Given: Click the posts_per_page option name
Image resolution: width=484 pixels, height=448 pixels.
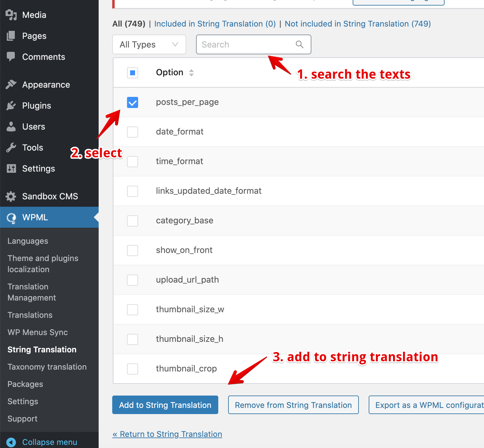Looking at the screenshot, I should click(187, 102).
